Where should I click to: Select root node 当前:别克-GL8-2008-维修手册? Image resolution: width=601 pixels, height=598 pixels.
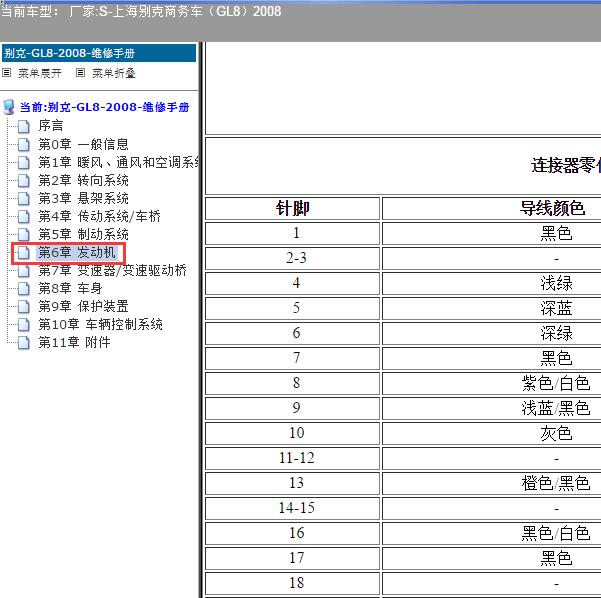(x=104, y=107)
